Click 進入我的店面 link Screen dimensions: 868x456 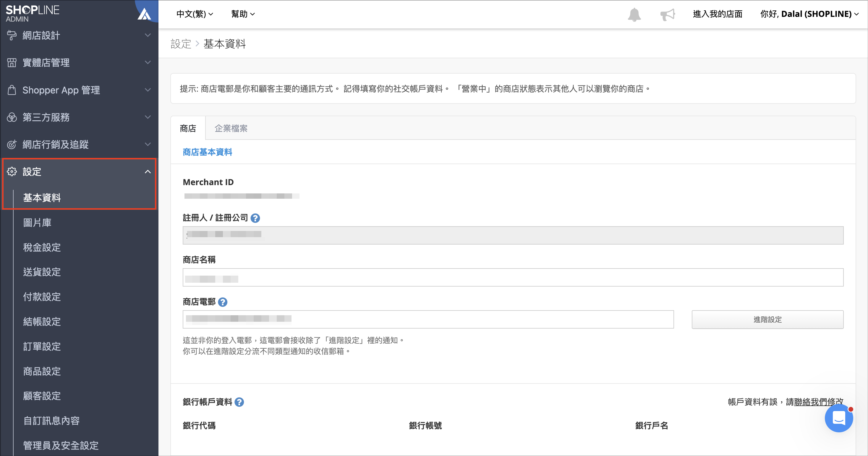tap(718, 14)
